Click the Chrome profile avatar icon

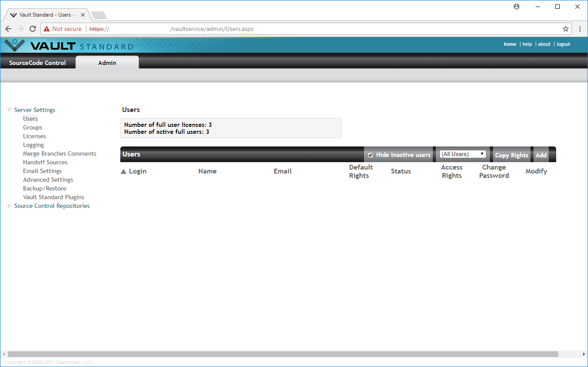coord(517,7)
